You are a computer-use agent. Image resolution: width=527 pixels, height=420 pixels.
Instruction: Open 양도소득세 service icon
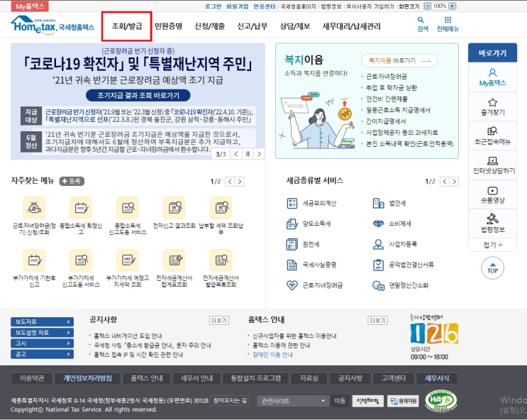(x=292, y=223)
